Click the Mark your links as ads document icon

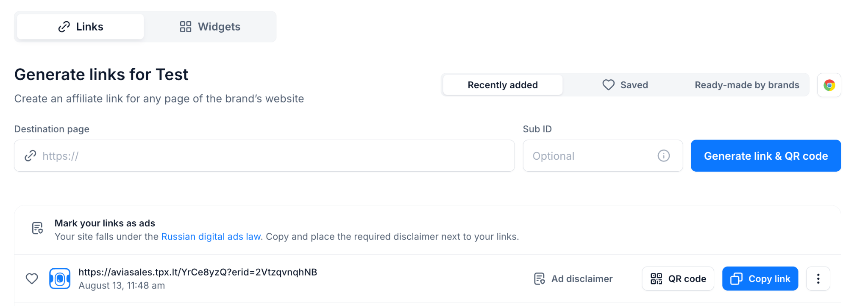coord(38,228)
